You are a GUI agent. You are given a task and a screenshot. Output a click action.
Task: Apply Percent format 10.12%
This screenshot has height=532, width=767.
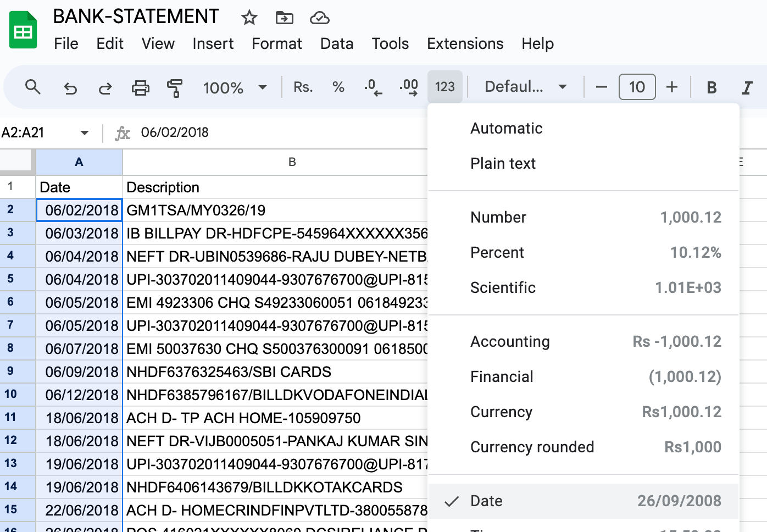pos(583,253)
